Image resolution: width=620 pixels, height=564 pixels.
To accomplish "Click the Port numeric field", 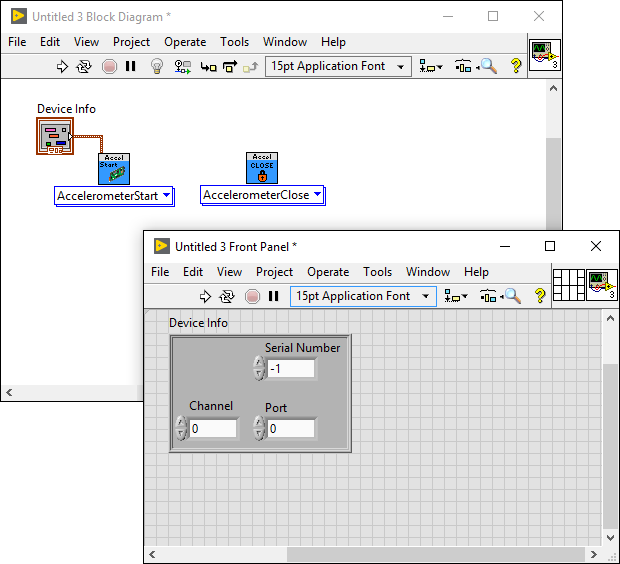I will pos(291,429).
